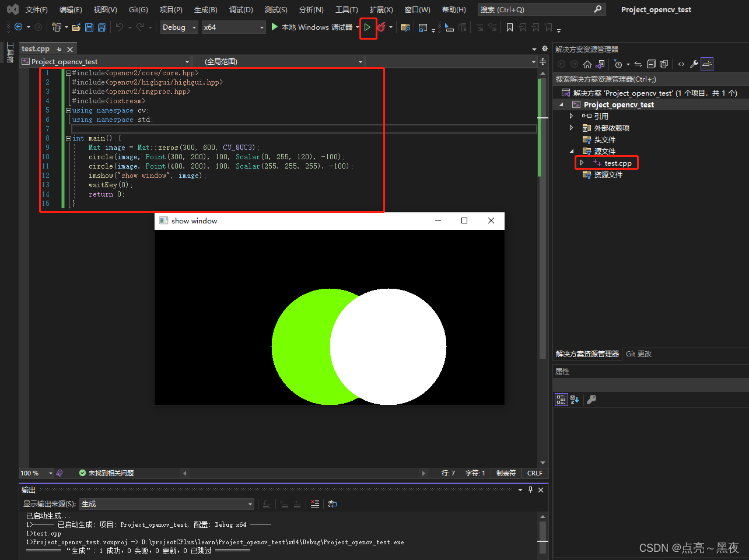Toggle word wrap in the output panel
The height and width of the screenshot is (560, 749).
click(x=332, y=504)
